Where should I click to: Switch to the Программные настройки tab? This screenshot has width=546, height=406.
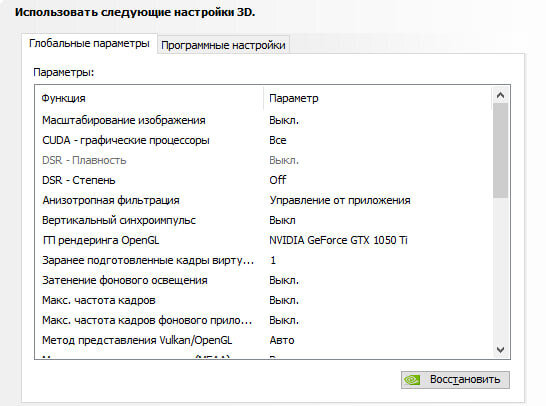(223, 45)
